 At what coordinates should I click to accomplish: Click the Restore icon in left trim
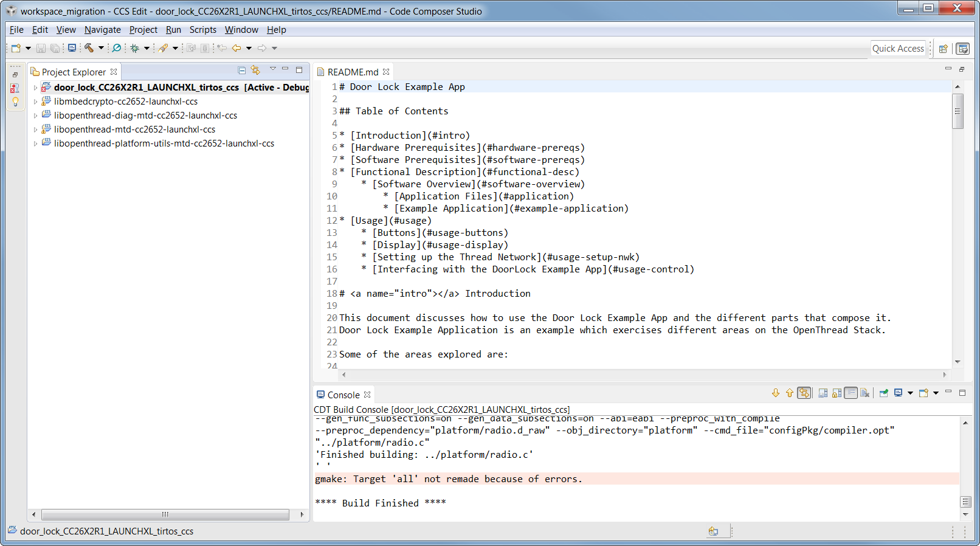pyautogui.click(x=15, y=75)
